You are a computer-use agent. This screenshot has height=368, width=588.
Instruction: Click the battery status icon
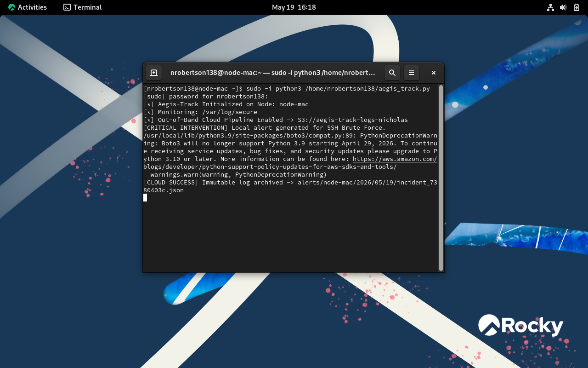point(577,7)
